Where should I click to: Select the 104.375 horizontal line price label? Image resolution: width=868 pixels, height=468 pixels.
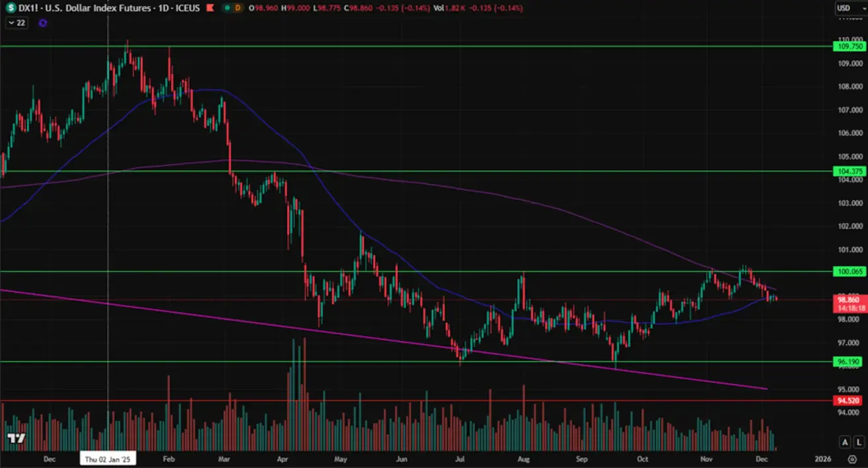[x=849, y=171]
